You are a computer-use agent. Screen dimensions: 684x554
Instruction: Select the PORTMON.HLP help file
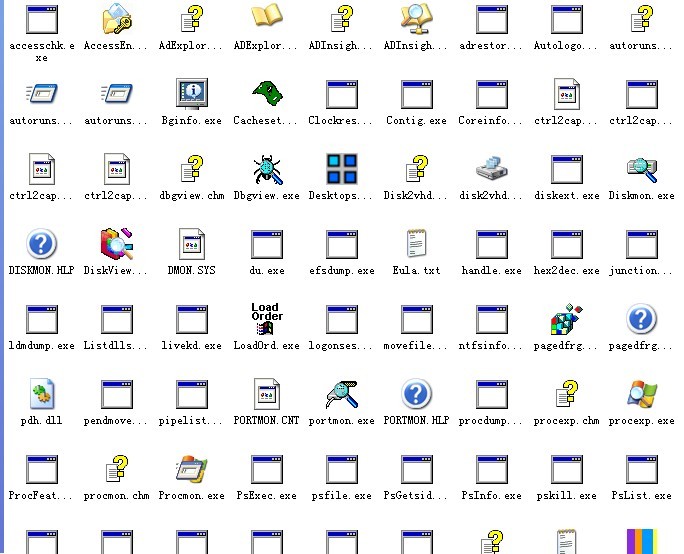click(416, 395)
